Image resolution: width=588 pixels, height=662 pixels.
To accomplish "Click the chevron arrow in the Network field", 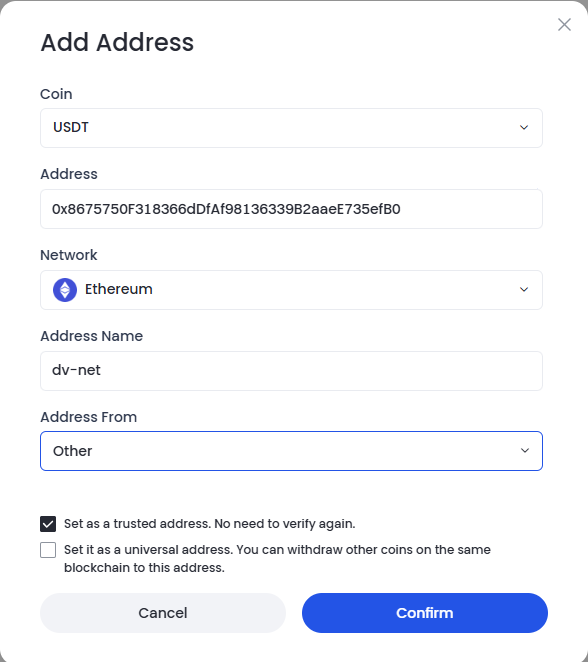I will pos(524,290).
